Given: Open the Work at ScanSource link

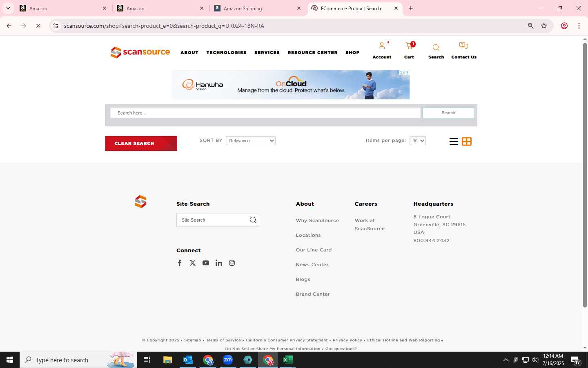Looking at the screenshot, I should [x=370, y=224].
